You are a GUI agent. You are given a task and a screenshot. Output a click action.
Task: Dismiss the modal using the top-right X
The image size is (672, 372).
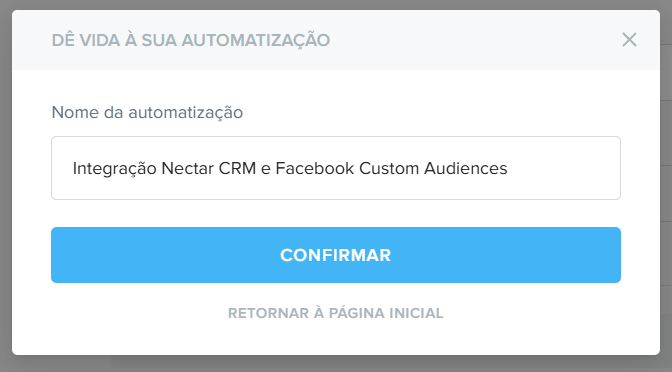click(629, 40)
